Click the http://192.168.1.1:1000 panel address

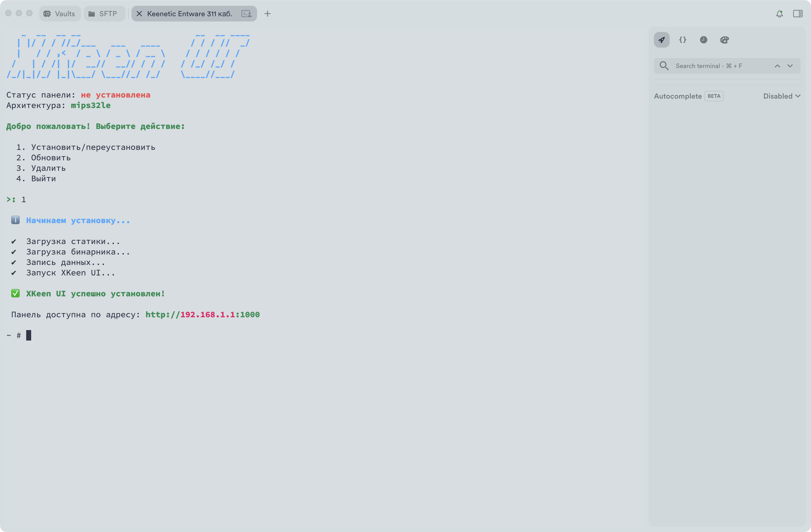202,314
